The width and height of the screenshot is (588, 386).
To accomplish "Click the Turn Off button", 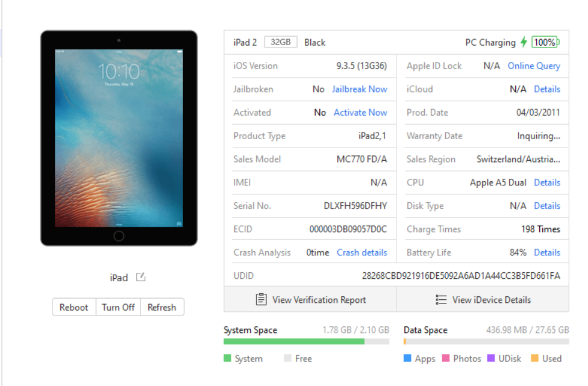I will [118, 307].
